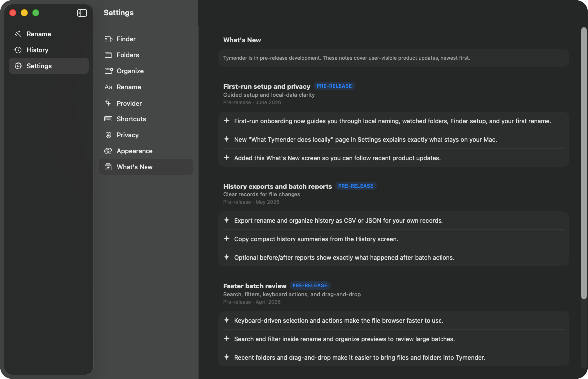Click 'Recent folders and drag-and-drop' line

[x=359, y=357]
